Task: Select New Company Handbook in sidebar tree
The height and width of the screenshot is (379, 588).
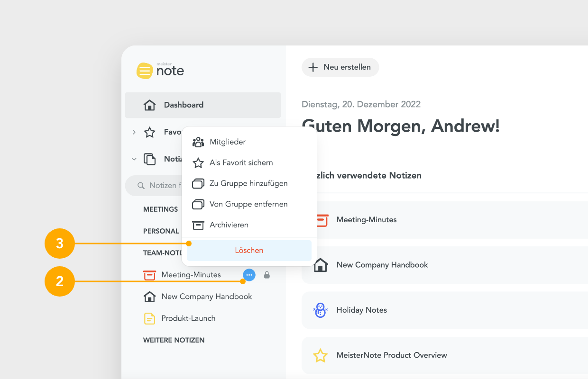Action: tap(206, 297)
